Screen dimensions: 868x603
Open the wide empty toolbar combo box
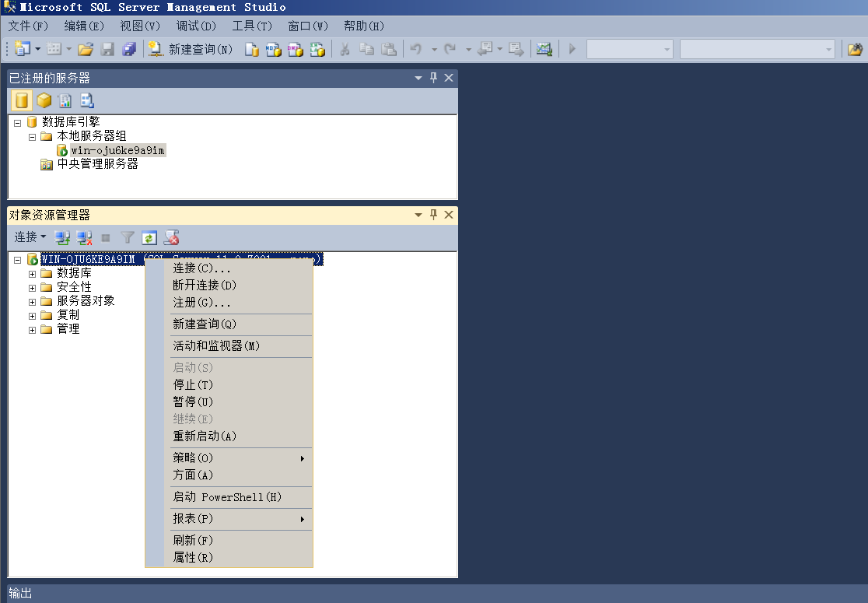(x=758, y=49)
